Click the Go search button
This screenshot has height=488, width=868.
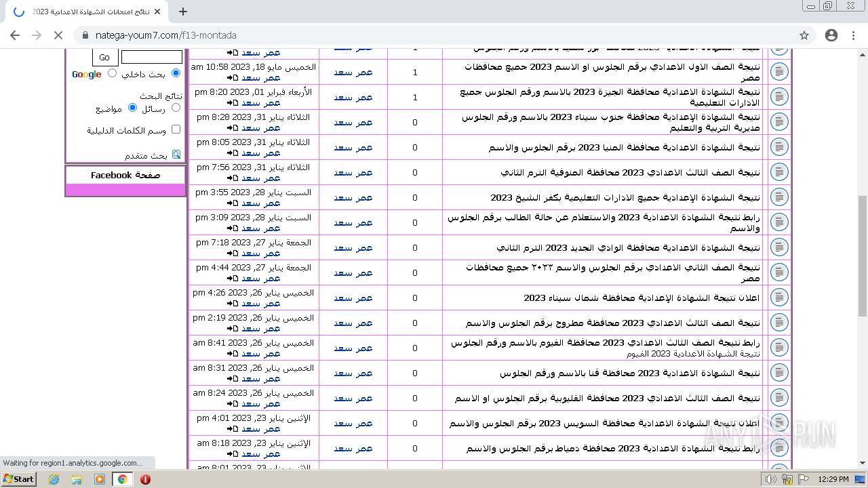pos(104,58)
